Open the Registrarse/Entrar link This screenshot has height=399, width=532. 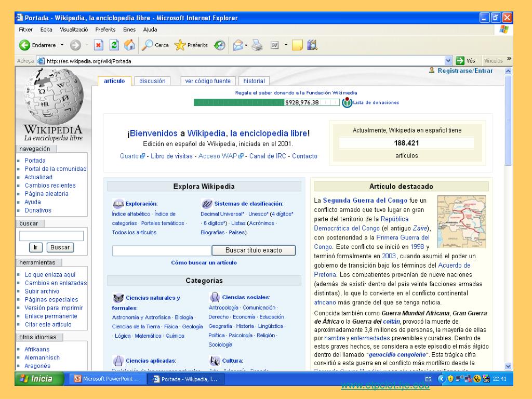point(465,71)
